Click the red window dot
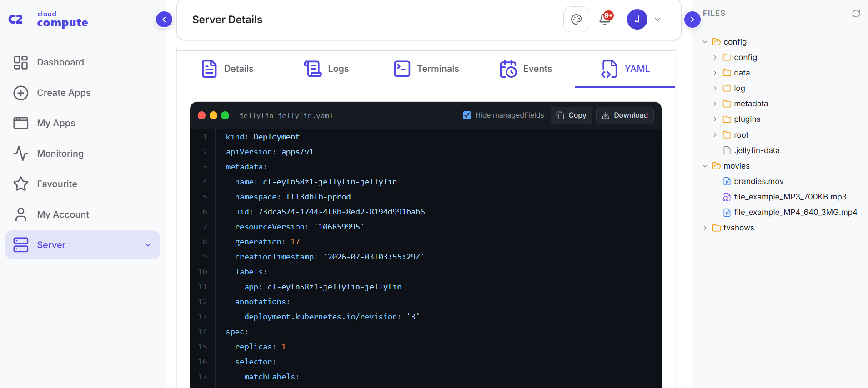Screen dimensions: 868x388 (201, 115)
